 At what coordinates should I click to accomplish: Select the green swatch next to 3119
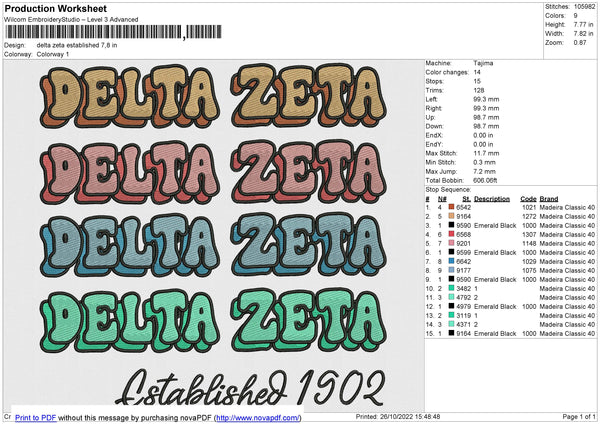tap(452, 315)
